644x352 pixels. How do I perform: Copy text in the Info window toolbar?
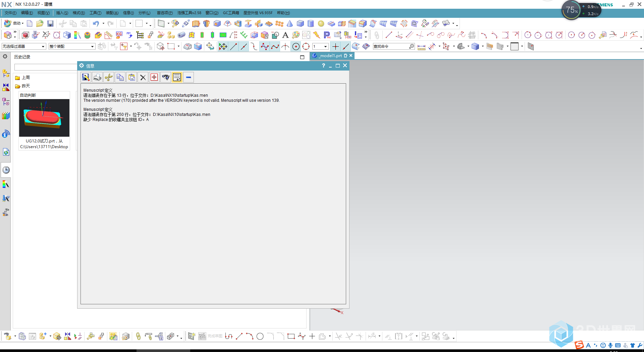coord(120,77)
